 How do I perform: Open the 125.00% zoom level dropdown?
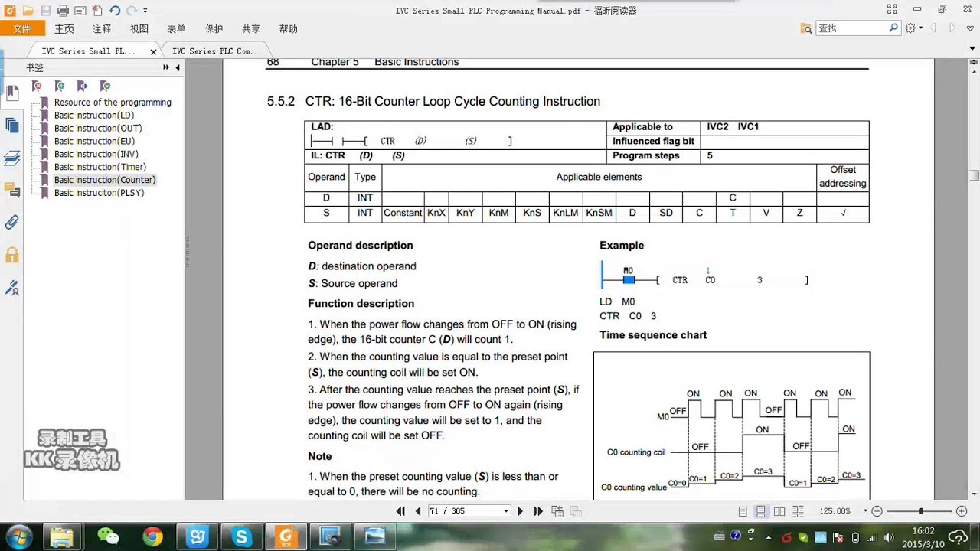point(865,510)
